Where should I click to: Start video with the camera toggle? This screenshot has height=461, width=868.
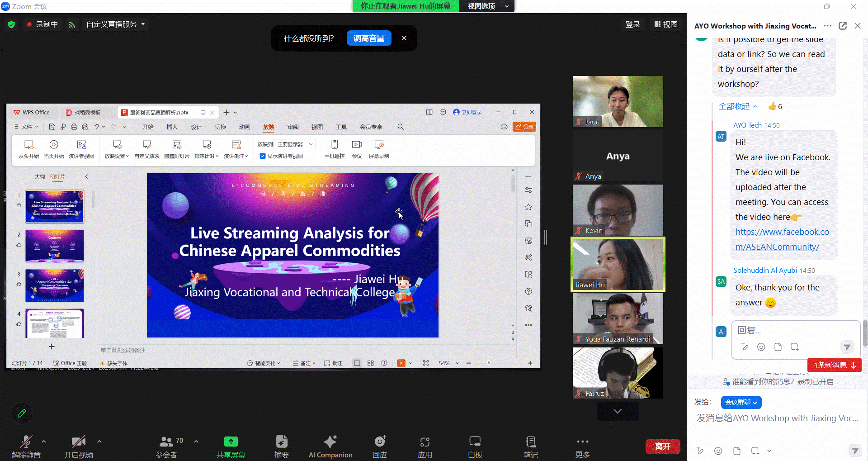point(79,442)
